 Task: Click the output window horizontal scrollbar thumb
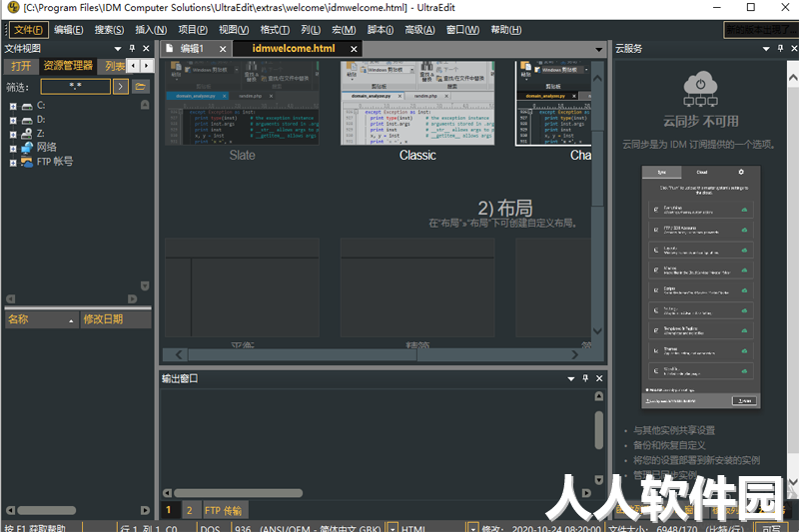click(238, 493)
